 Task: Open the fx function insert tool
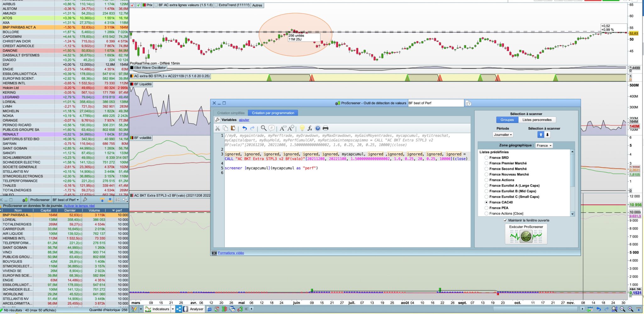click(x=310, y=128)
